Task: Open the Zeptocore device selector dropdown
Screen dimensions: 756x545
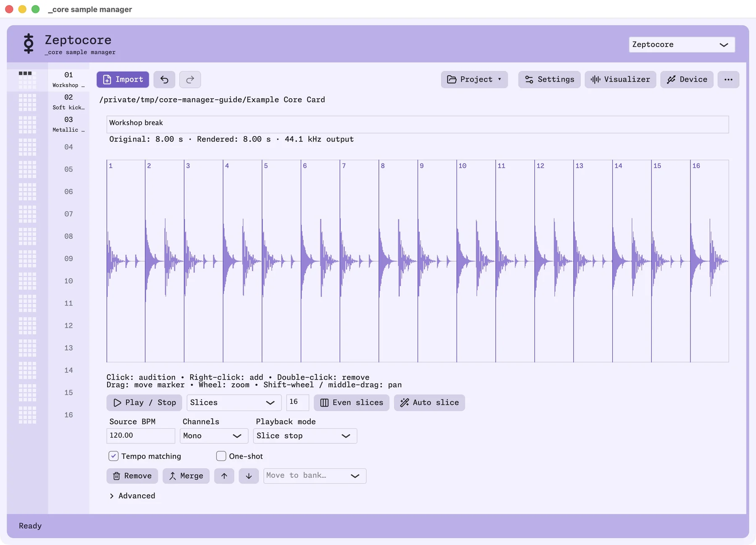Action: 682,45
